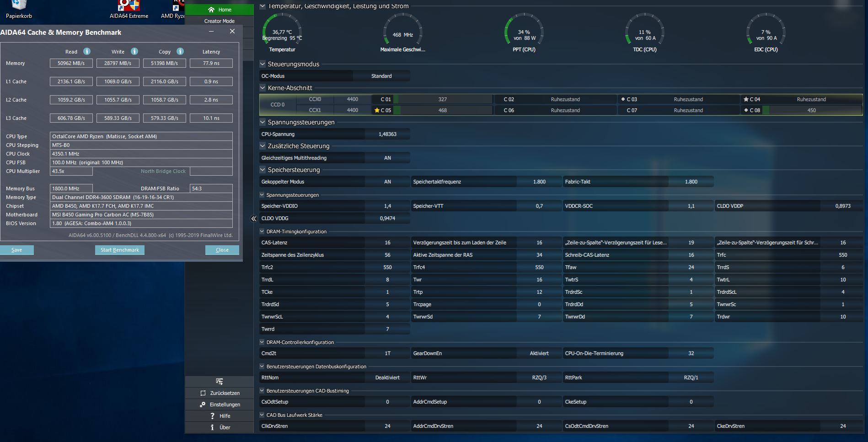
Task: Collapse Spannungssteuerungen subsection containing Speicher-VDDIO
Action: (262, 195)
